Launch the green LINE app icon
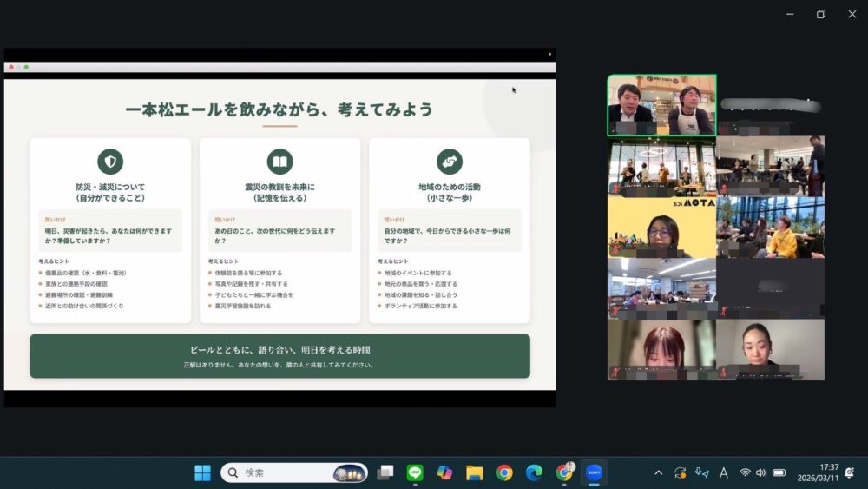Screen dimensions: 868x489 pos(415,472)
